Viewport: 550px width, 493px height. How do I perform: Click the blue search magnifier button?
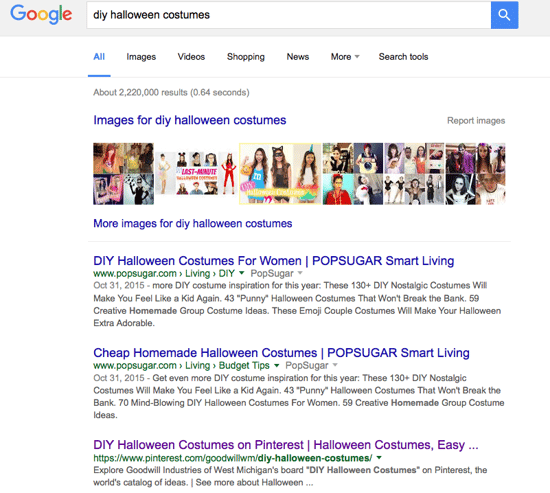click(x=504, y=15)
